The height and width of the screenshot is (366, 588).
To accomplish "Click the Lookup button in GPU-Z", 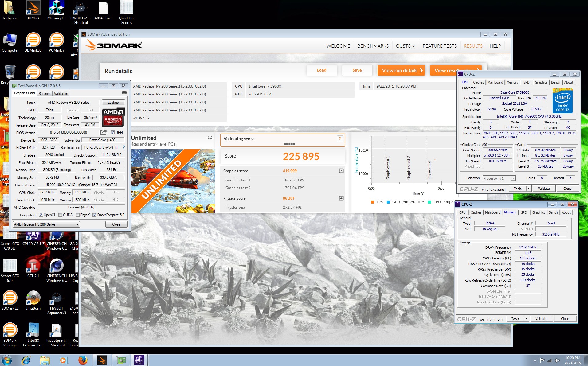I will point(113,103).
